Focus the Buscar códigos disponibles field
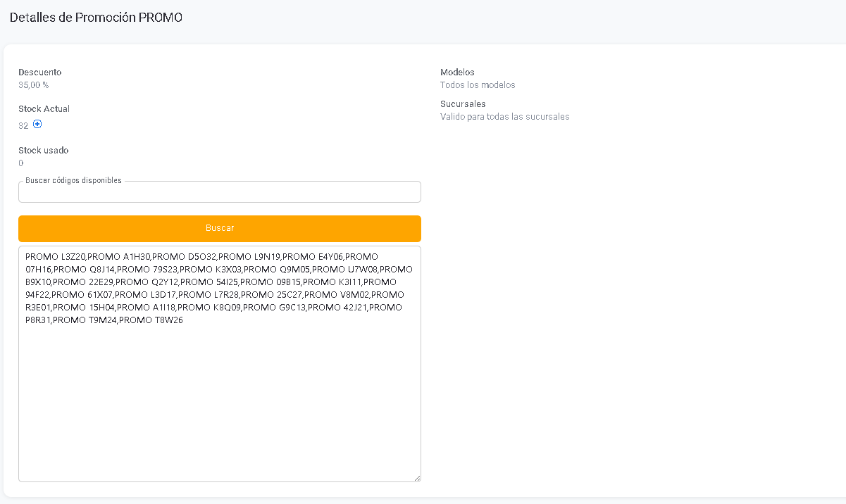 [219, 192]
